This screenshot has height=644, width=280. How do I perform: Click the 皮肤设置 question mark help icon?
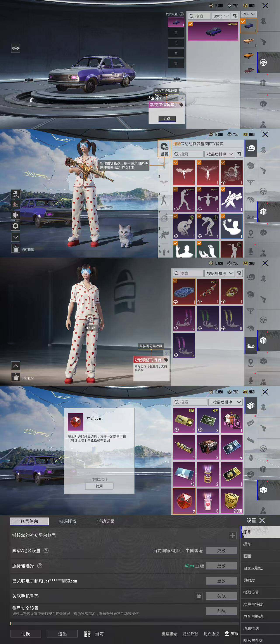(181, 14)
